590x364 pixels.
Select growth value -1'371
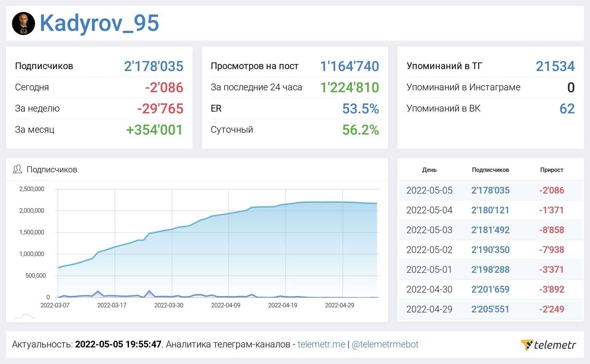552,210
